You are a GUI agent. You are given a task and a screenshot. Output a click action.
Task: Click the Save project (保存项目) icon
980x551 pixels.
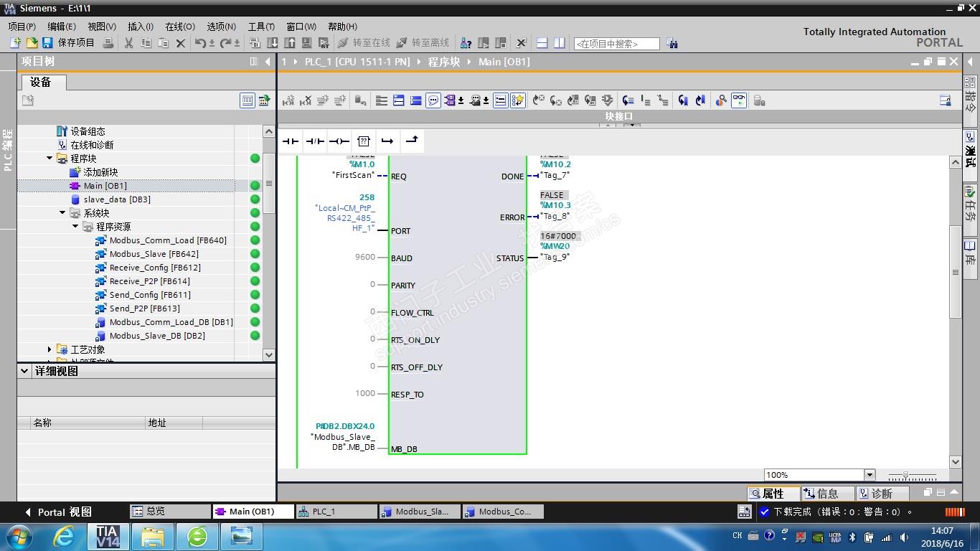pos(47,43)
